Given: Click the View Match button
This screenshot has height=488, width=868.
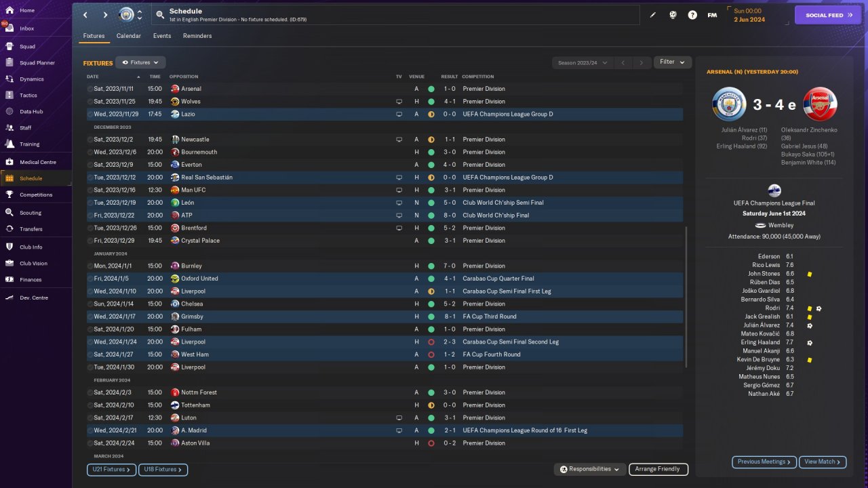Looking at the screenshot, I should click(x=823, y=462).
